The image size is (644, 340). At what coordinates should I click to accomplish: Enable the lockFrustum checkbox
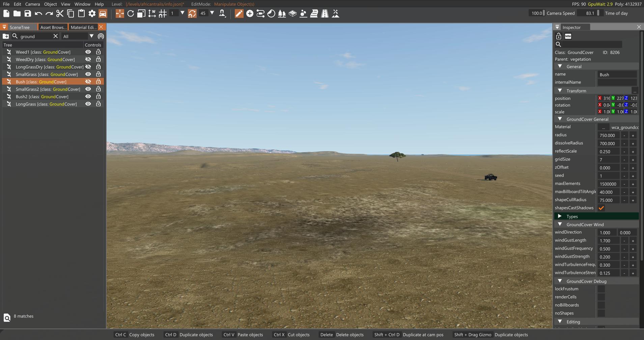(601, 289)
